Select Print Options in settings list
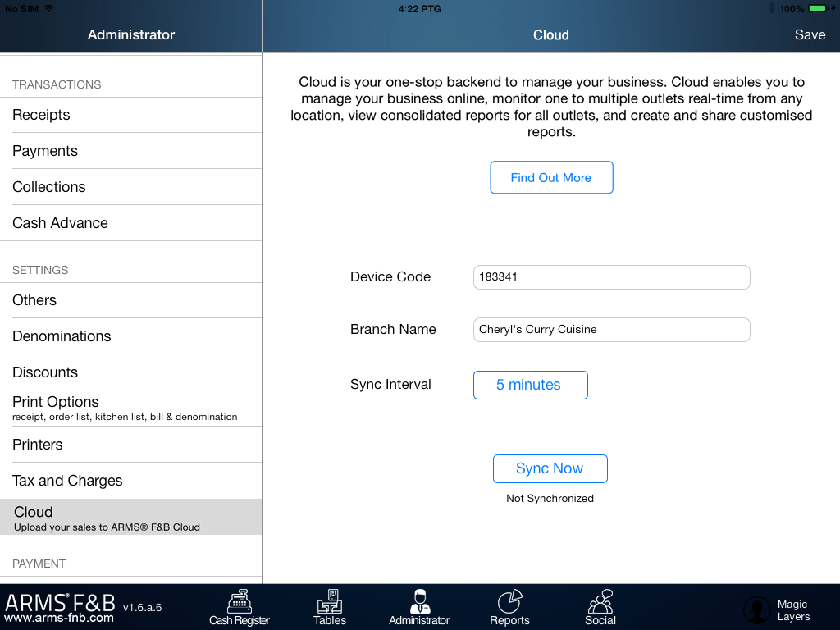 pos(131,409)
